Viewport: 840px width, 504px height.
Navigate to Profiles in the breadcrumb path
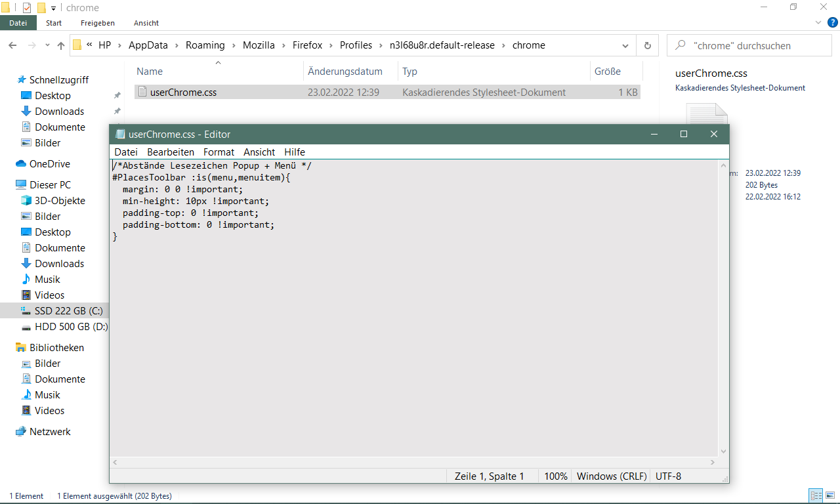click(356, 45)
